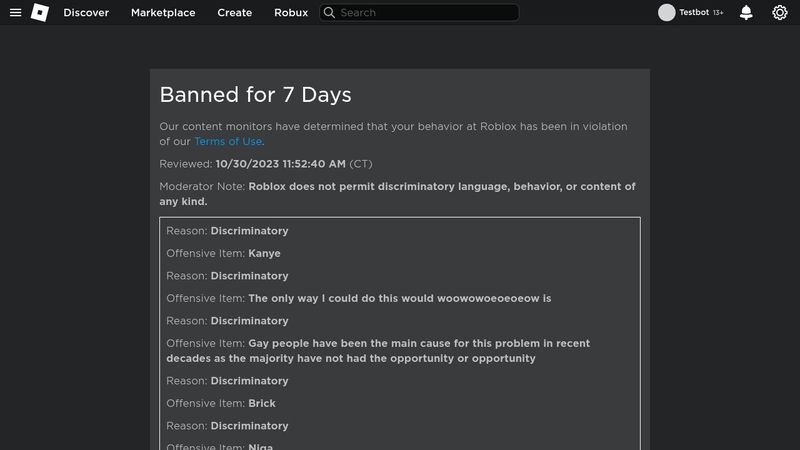Click the Banned for 7 Days heading
The width and height of the screenshot is (800, 450).
(x=256, y=95)
